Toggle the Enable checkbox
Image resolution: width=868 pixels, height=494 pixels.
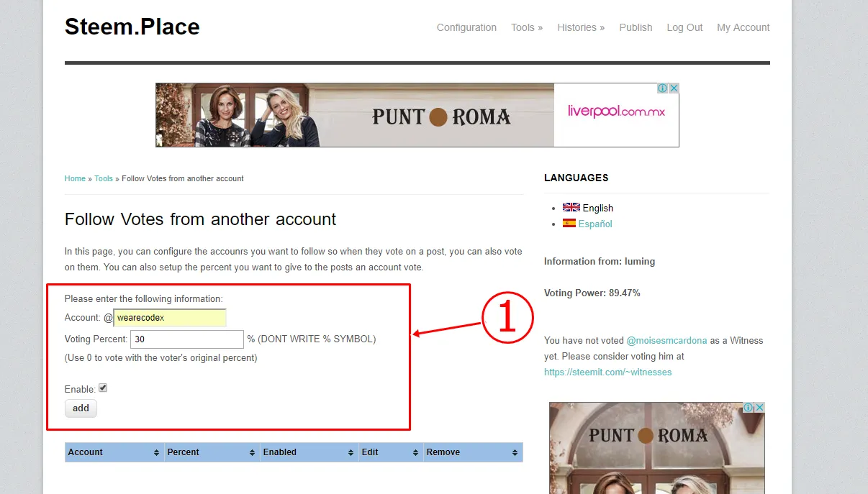tap(103, 388)
